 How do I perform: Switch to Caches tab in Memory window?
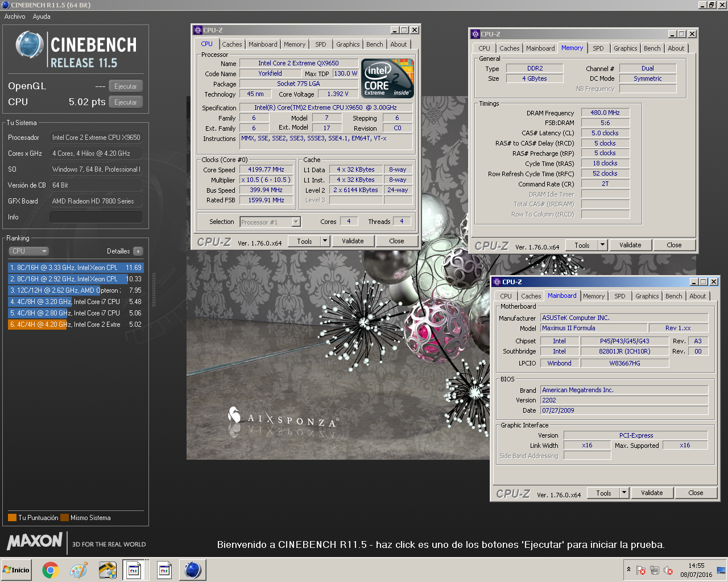[509, 48]
